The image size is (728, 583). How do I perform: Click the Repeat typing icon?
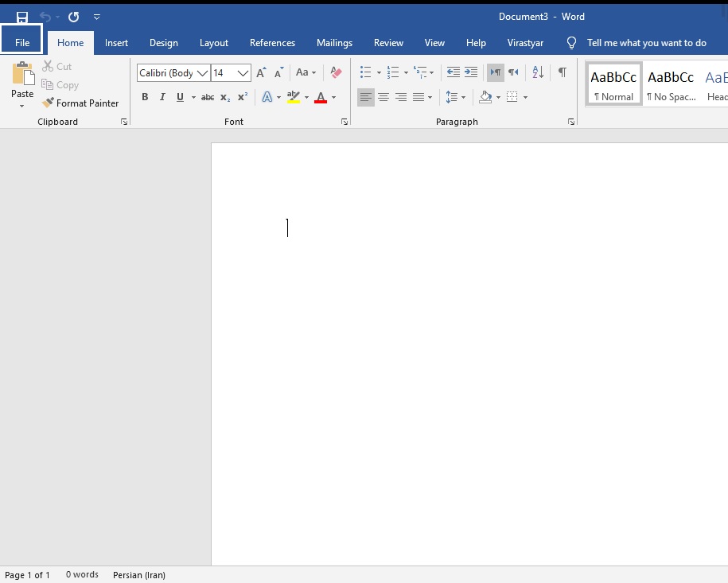pos(73,17)
